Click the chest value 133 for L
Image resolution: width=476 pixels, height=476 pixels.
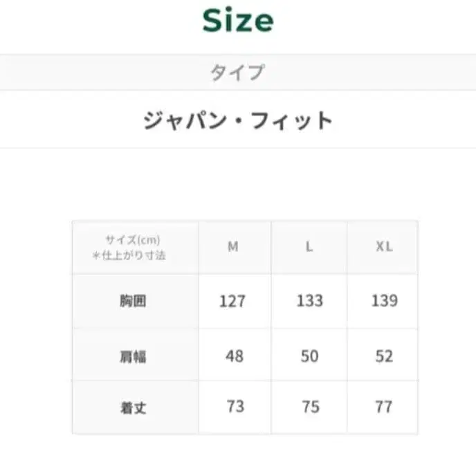pos(309,300)
